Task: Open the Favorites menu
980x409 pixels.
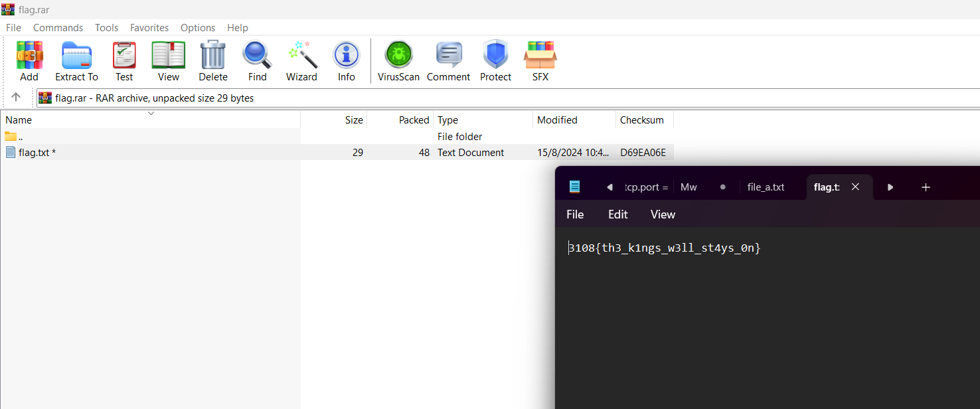Action: point(149,28)
